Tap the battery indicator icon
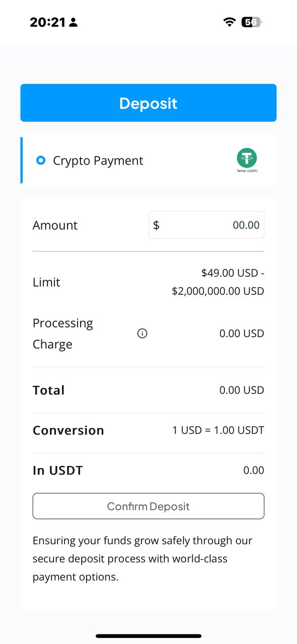Image resolution: width=297 pixels, height=644 pixels. pyautogui.click(x=252, y=22)
